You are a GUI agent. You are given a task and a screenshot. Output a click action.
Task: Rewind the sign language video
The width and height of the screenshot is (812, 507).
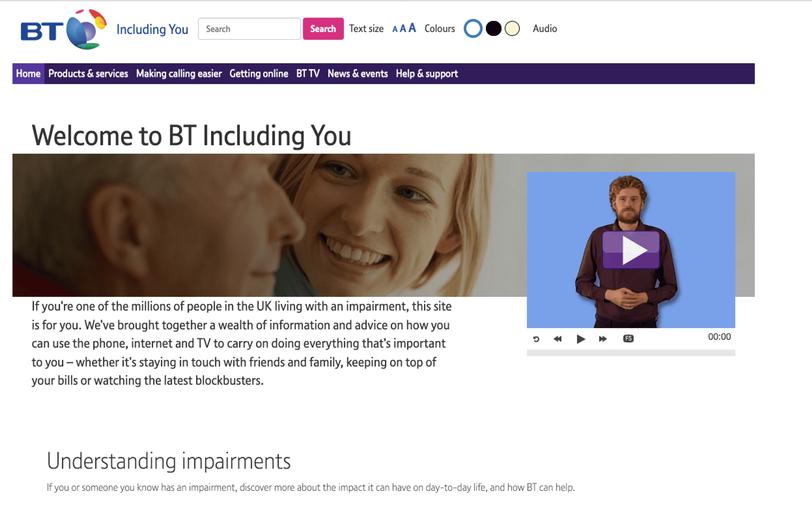coord(557,339)
